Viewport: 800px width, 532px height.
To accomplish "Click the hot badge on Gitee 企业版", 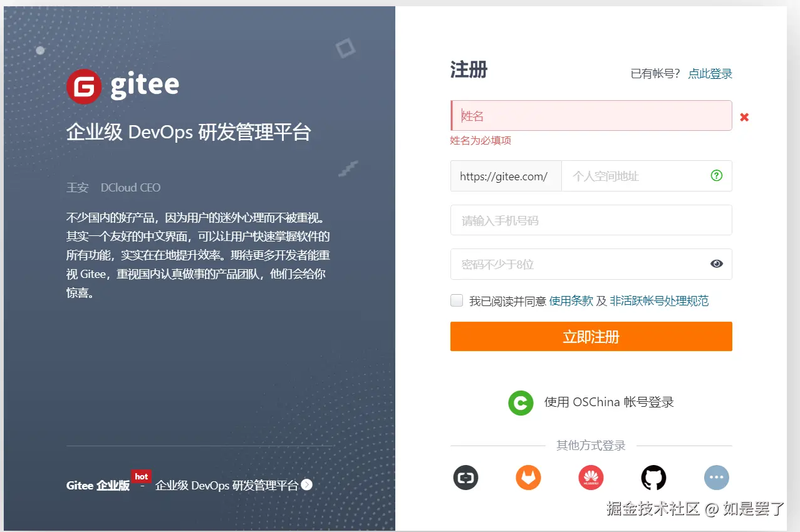I will pos(141,476).
